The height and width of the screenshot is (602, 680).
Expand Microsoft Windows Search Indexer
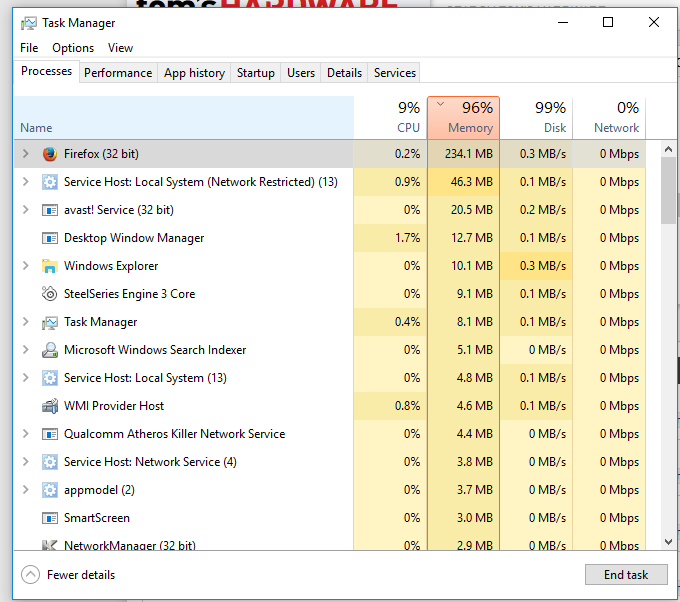pos(26,350)
